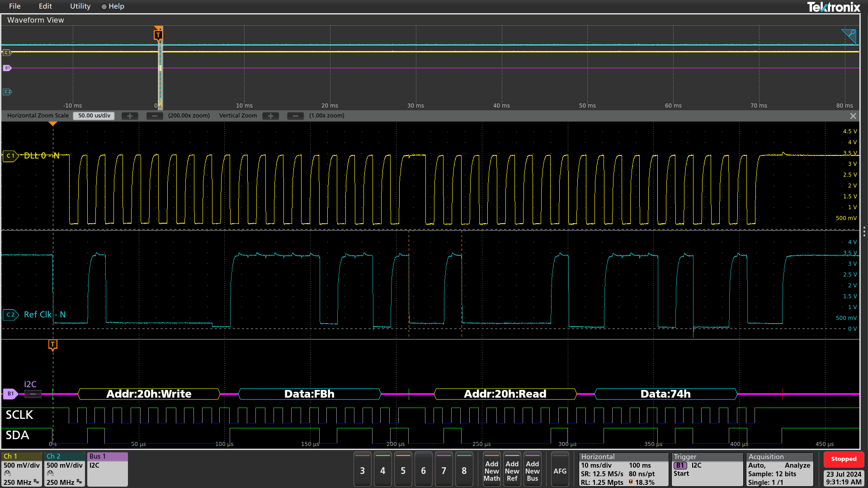Toggle the AFG generator button

point(560,469)
